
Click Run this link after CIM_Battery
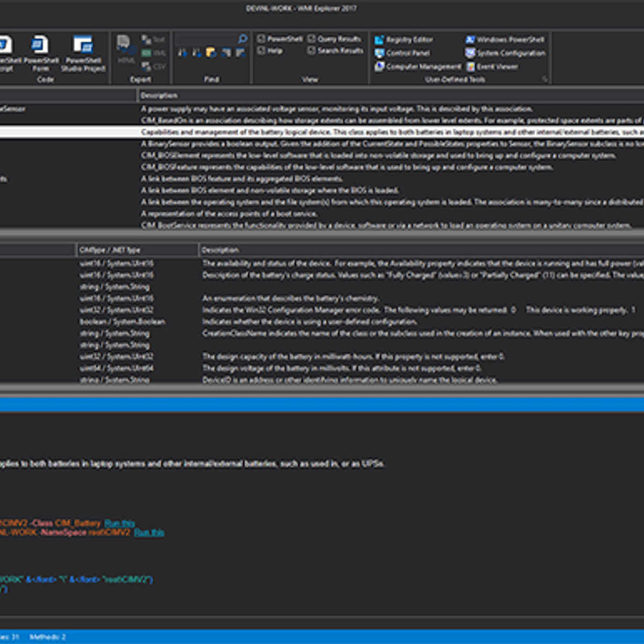click(x=119, y=523)
